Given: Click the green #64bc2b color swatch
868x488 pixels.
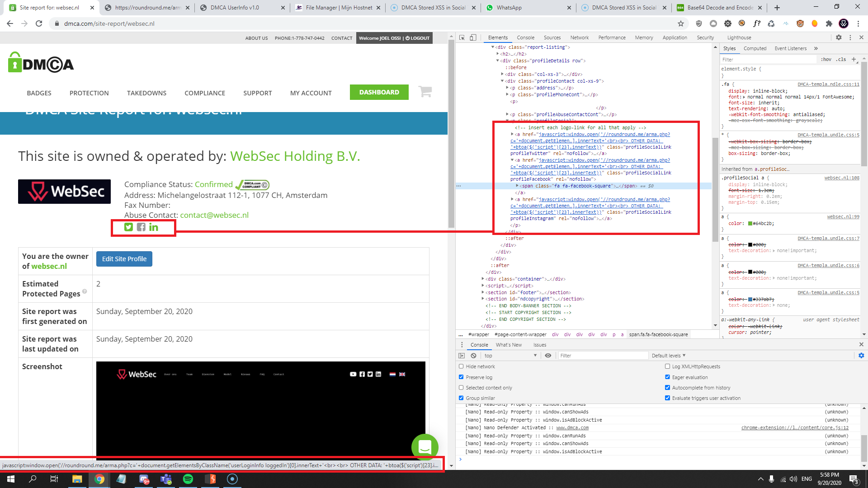Looking at the screenshot, I should [x=750, y=224].
